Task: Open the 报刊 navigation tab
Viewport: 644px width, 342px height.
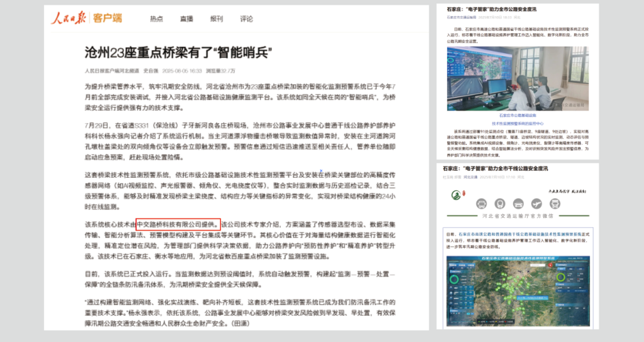Action: point(216,19)
